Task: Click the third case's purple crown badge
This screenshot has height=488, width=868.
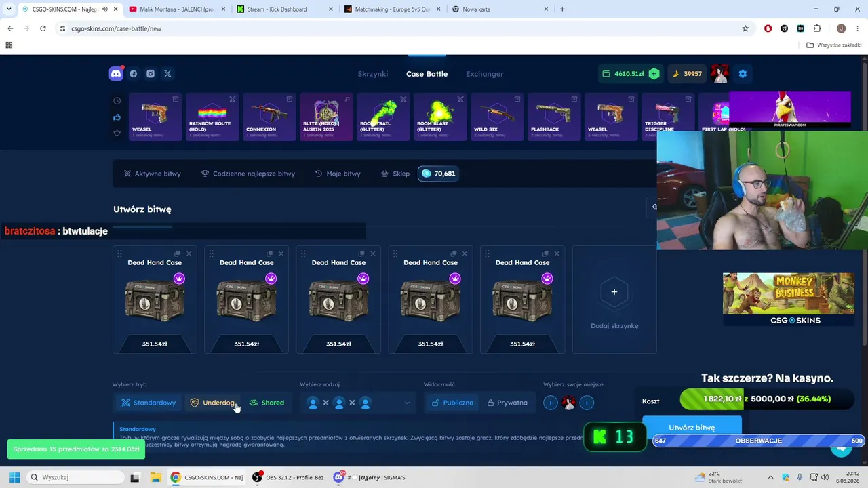Action: 363,279
